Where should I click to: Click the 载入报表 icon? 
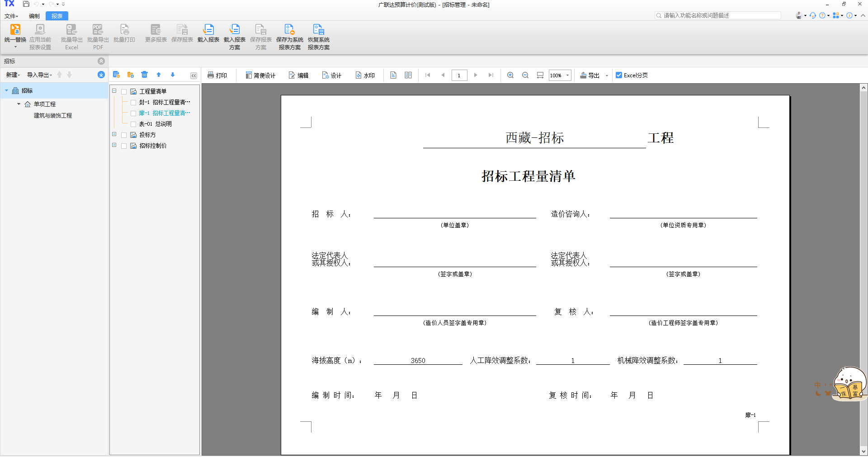point(208,30)
